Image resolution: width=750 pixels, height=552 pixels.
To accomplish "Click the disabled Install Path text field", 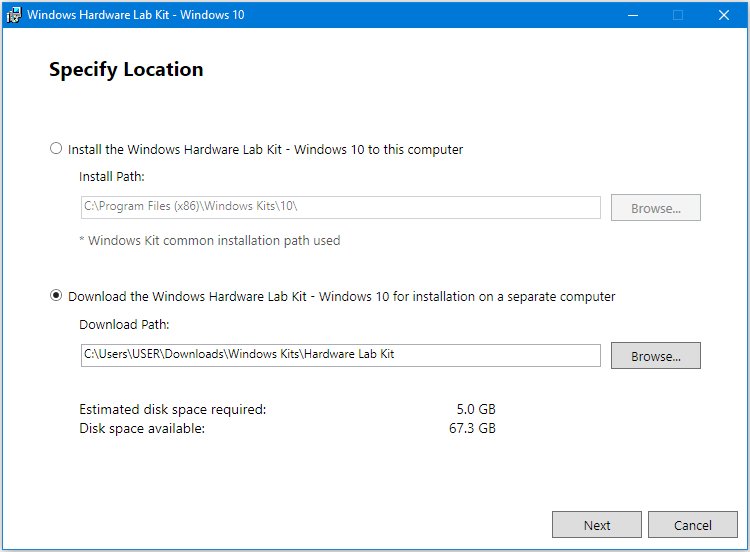I will click(x=341, y=207).
